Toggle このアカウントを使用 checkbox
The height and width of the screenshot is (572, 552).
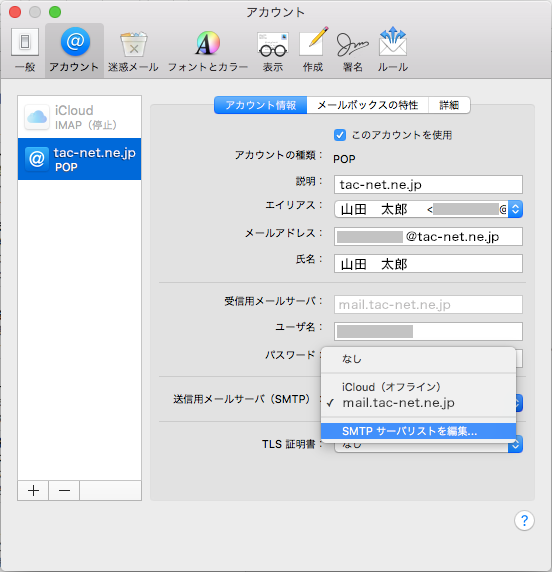point(340,135)
